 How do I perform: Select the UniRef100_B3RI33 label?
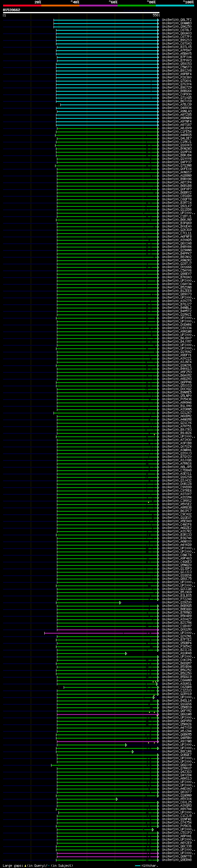point(176,535)
